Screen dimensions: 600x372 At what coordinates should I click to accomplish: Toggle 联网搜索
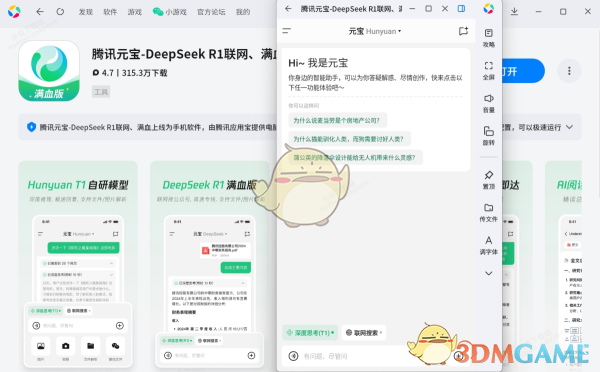tap(364, 333)
